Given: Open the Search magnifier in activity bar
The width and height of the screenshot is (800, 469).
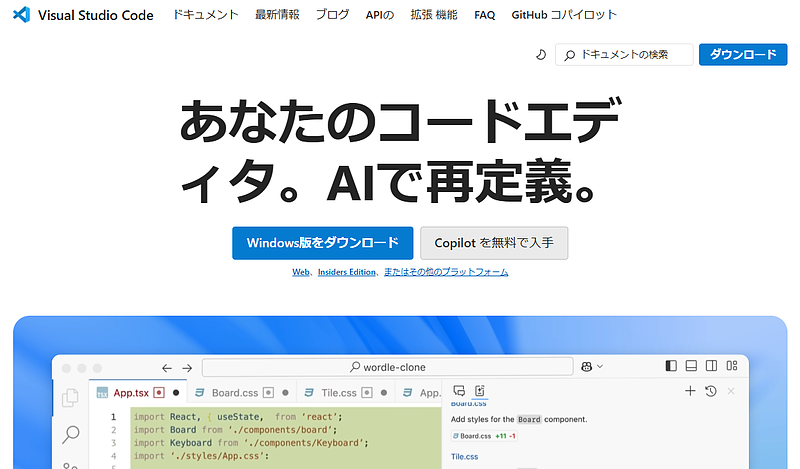Looking at the screenshot, I should coord(70,434).
